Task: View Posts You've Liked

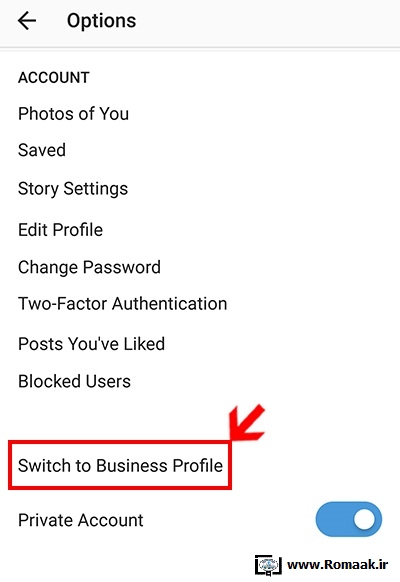Action: coord(92,344)
